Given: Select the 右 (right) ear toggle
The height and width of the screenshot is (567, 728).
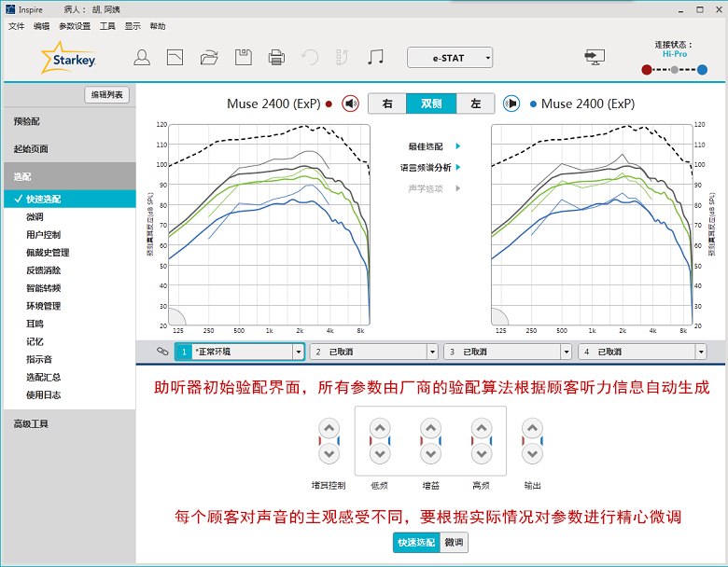Looking at the screenshot, I should click(x=386, y=104).
